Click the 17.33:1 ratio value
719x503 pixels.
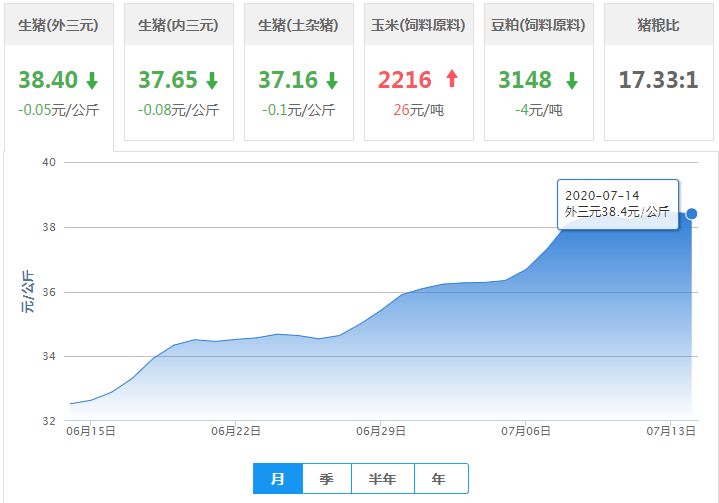point(658,80)
